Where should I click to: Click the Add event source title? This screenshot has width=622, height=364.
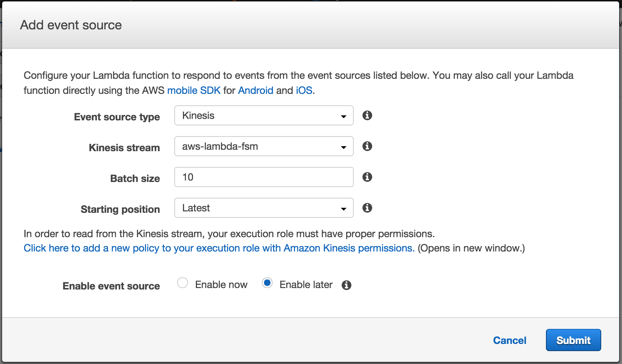[71, 25]
